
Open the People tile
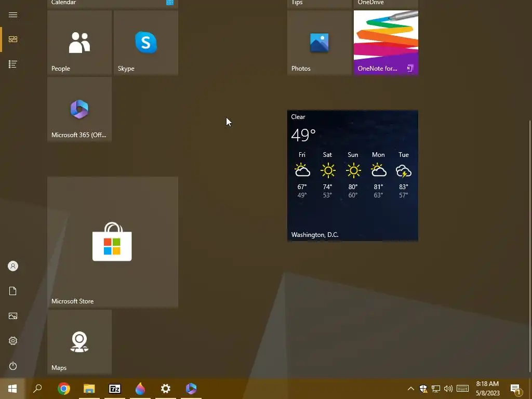79,43
